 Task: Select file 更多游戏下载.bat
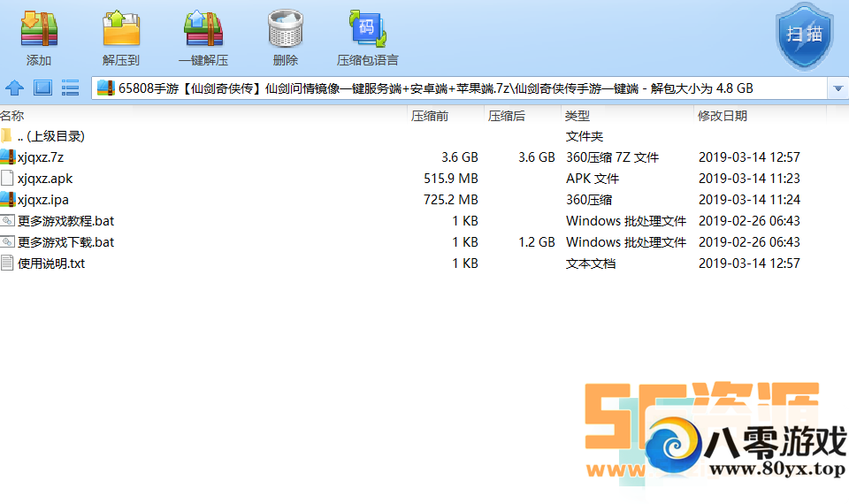pos(65,242)
